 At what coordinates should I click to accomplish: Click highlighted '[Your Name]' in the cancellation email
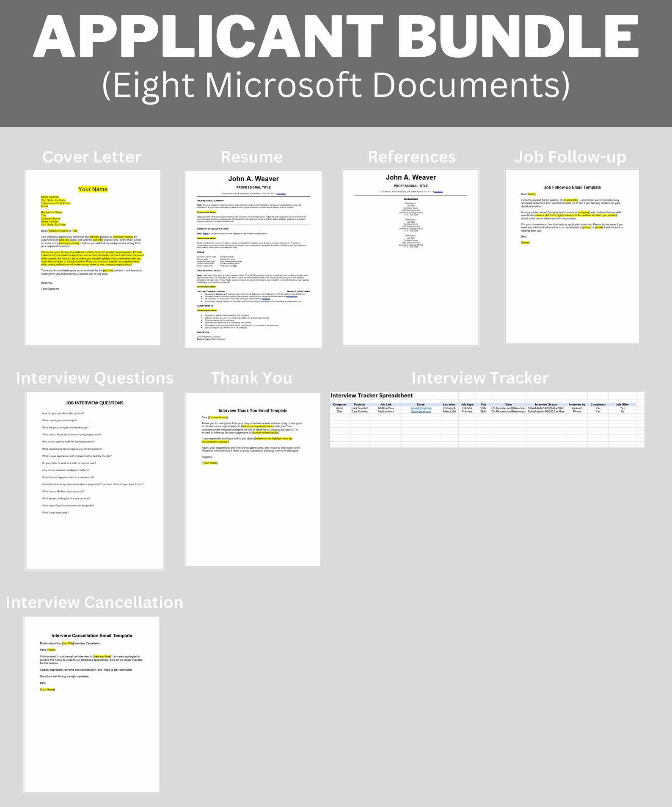coord(47,690)
